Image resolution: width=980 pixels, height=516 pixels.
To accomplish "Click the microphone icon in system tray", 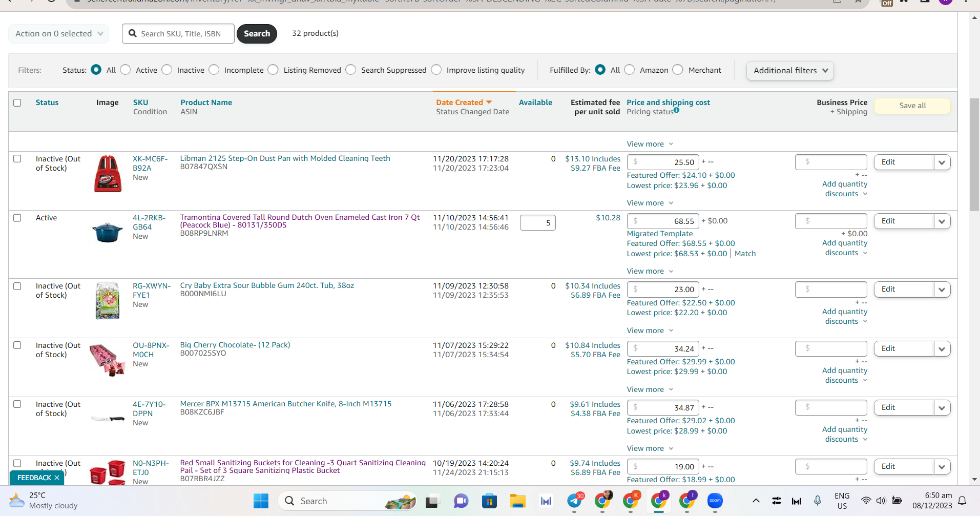I will (x=818, y=501).
